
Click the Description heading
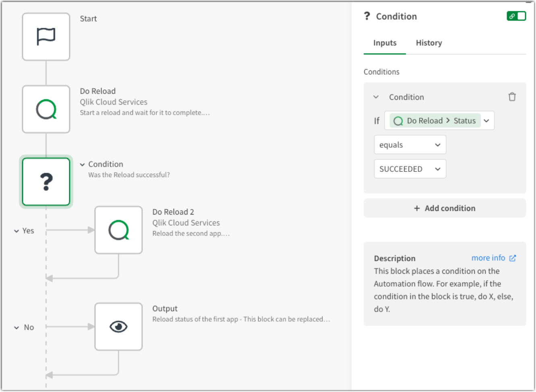point(395,258)
